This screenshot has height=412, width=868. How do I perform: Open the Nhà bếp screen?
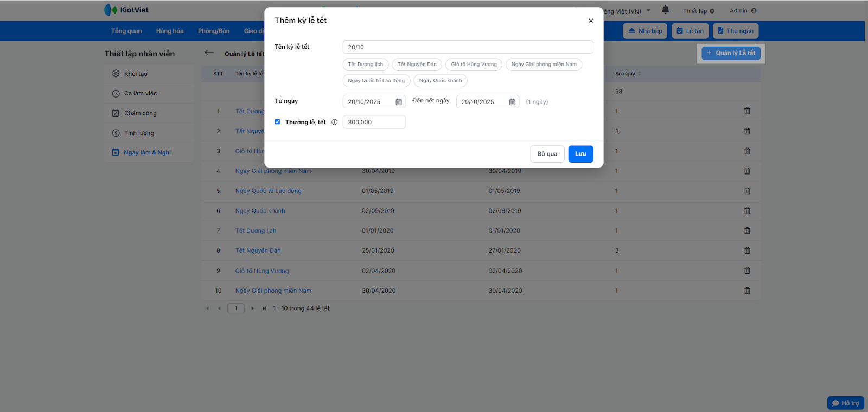coord(645,31)
